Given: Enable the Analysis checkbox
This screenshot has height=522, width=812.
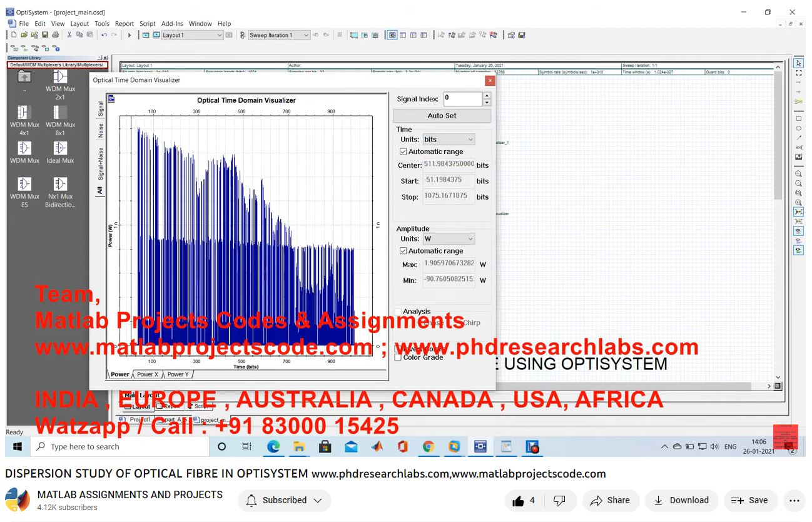Looking at the screenshot, I should pyautogui.click(x=398, y=311).
